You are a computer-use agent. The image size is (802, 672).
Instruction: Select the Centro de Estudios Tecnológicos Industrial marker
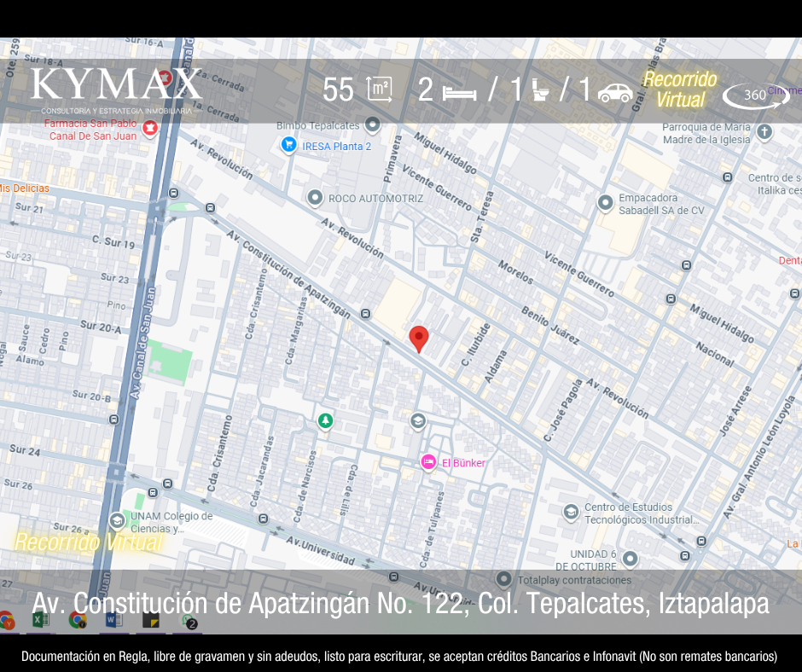[x=571, y=513]
